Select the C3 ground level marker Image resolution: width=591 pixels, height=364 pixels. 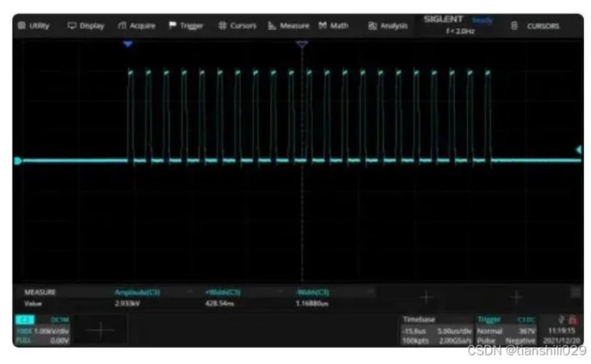coord(18,161)
